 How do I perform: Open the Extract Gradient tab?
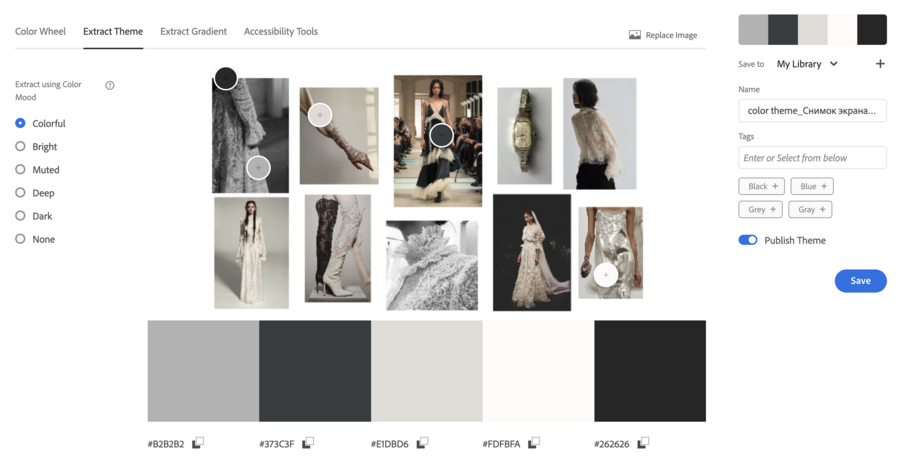[x=193, y=32]
